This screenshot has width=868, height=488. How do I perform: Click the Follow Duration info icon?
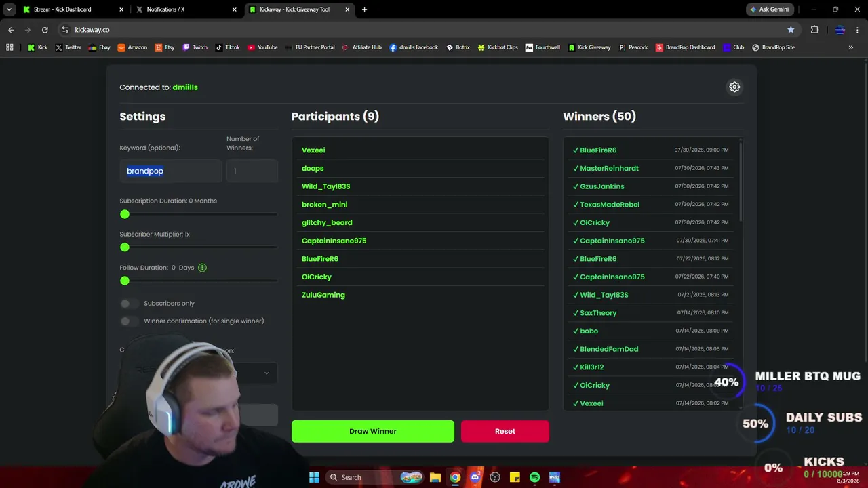[x=202, y=268]
